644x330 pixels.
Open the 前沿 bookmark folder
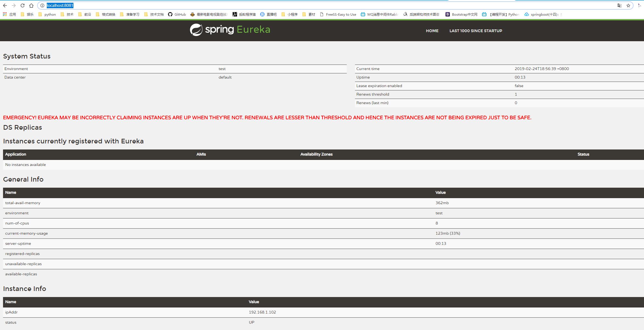coord(85,14)
